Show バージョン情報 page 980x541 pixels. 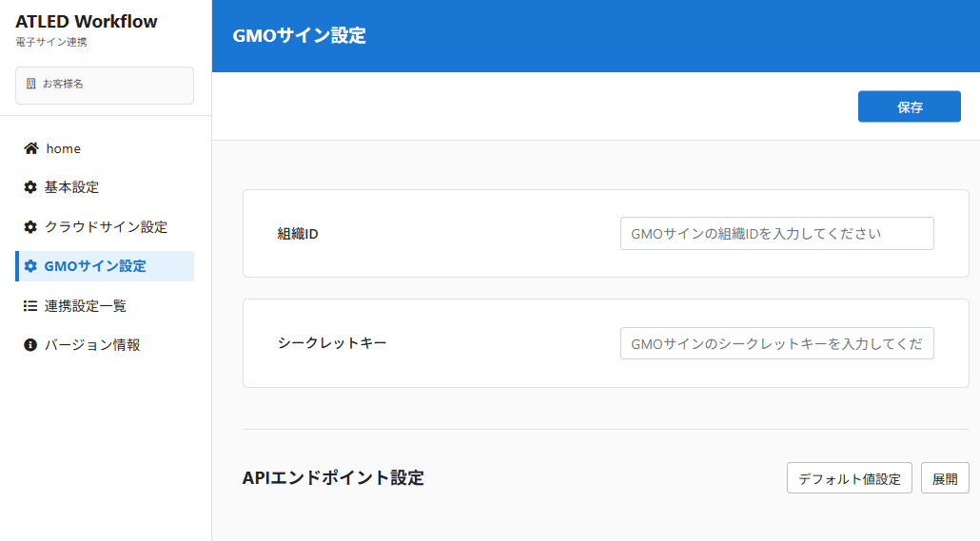[105, 345]
